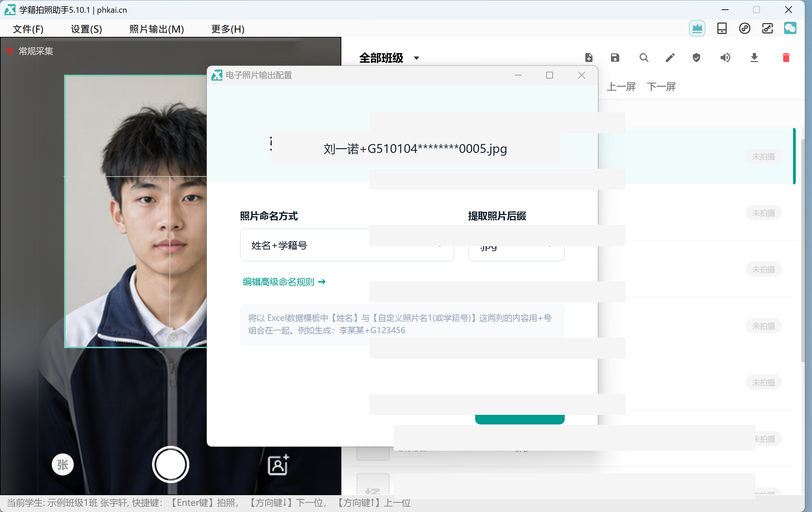
Task: Click the round shutter capture button
Action: (x=171, y=464)
